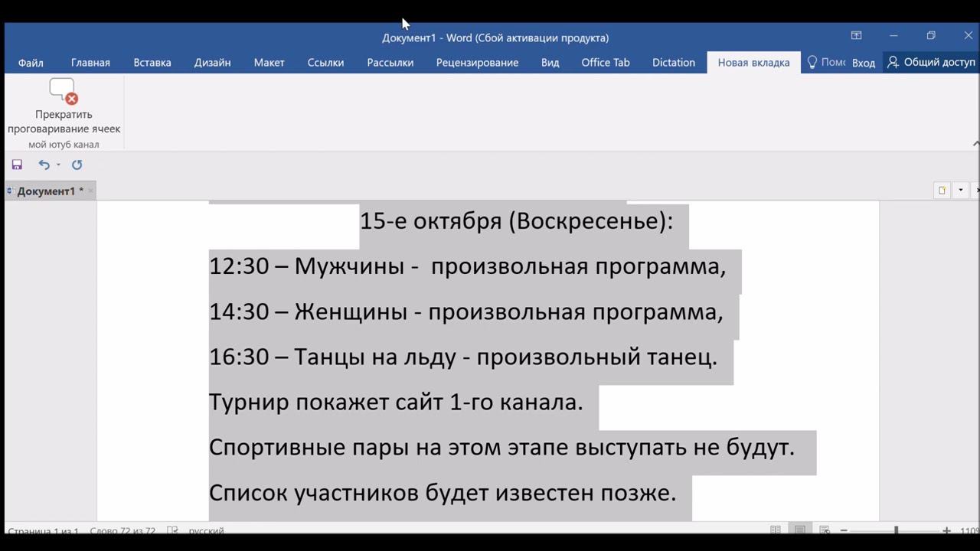Screen dimensions: 980x551
Task: Close the Документ1 document tab
Action: pos(90,191)
